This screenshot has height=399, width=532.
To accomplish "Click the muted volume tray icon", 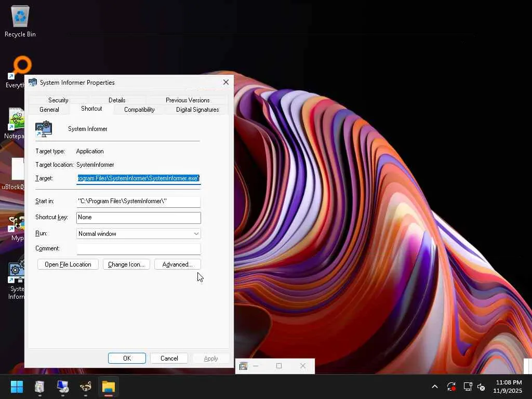I will (x=481, y=387).
